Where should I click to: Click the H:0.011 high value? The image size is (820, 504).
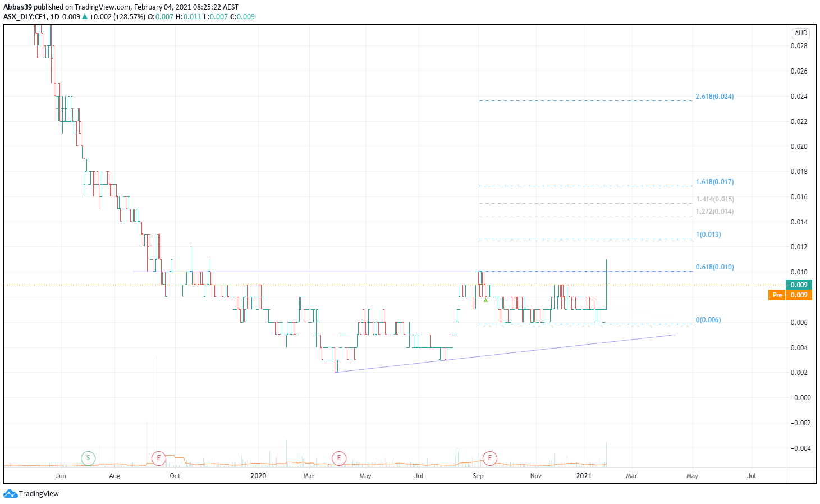pos(188,16)
